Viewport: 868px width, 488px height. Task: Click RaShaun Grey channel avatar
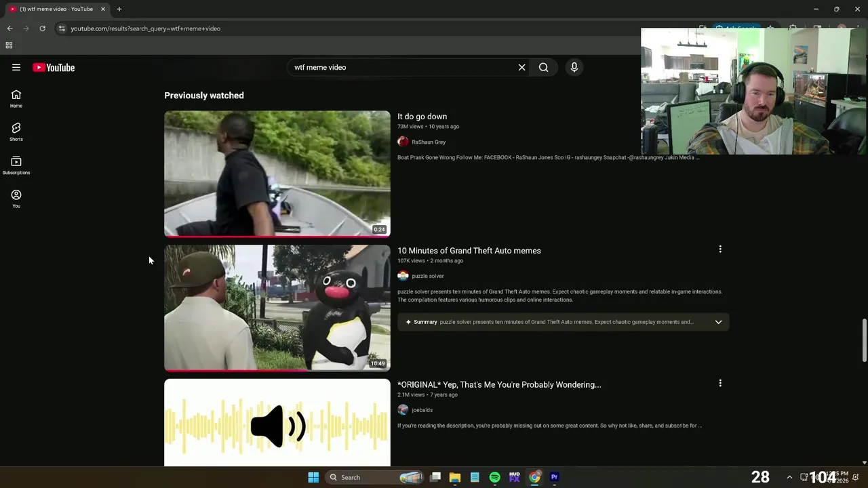point(403,142)
